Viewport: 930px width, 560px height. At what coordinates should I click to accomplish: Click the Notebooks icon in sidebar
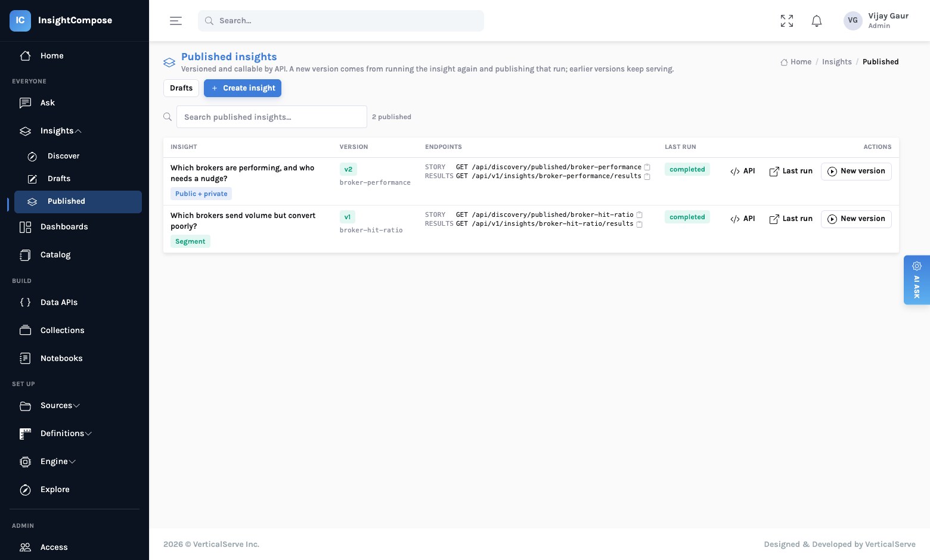[25, 358]
